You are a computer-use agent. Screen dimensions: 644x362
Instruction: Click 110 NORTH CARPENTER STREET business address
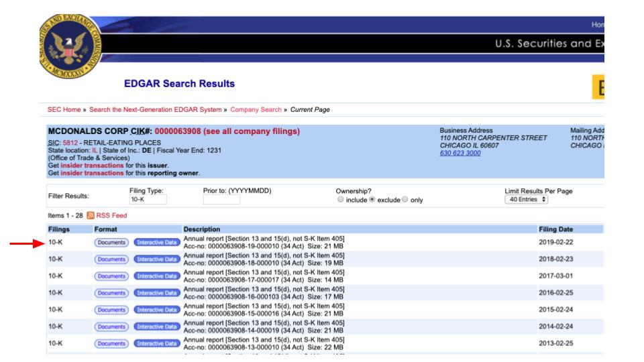pyautogui.click(x=493, y=138)
